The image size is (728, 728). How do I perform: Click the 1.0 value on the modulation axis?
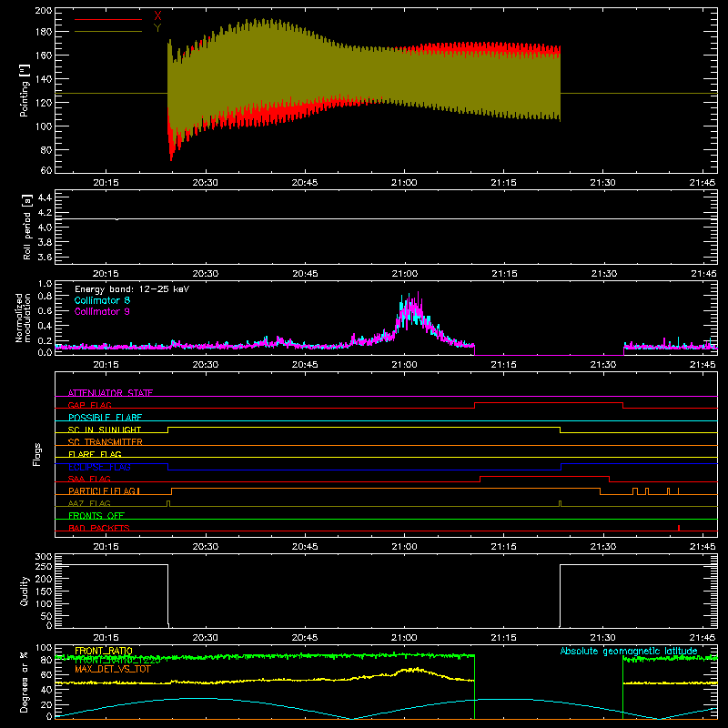[45, 284]
